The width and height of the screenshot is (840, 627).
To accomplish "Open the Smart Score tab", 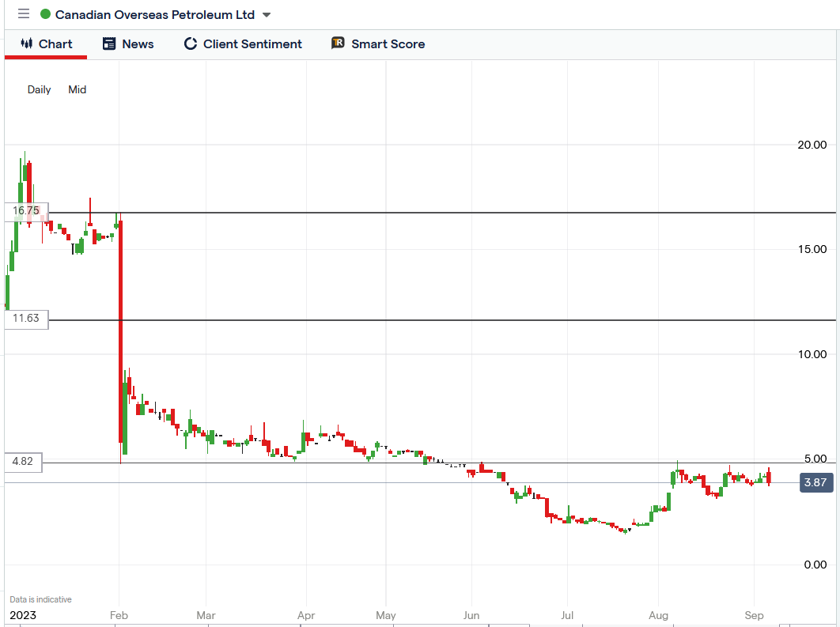I will (378, 44).
